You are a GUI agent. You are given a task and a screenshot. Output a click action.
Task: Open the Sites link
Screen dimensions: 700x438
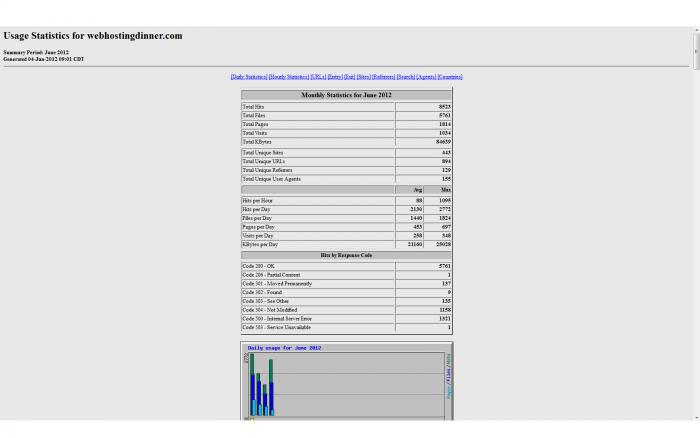pyautogui.click(x=363, y=77)
